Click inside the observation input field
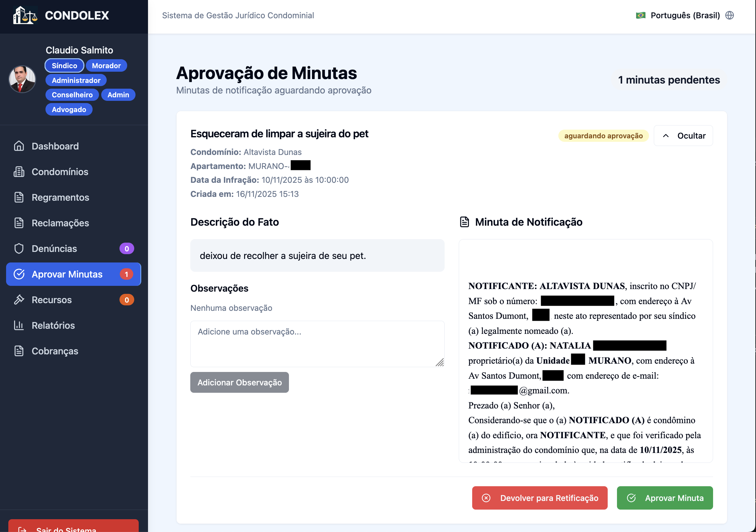This screenshot has width=756, height=532. pyautogui.click(x=317, y=343)
